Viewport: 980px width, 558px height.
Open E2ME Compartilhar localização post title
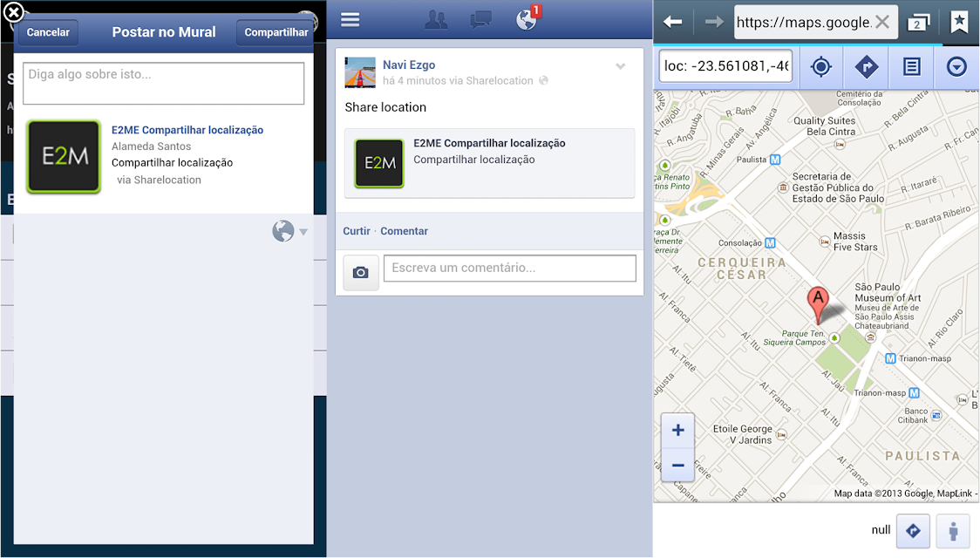(x=489, y=143)
